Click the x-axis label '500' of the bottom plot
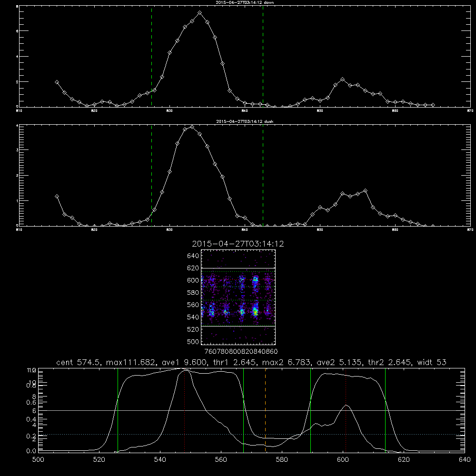This screenshot has height=476, width=476. tap(38, 460)
